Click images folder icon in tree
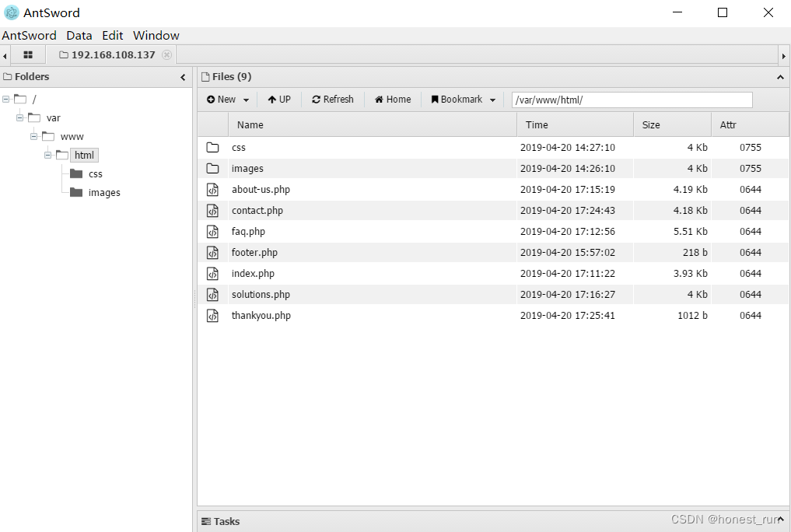The width and height of the screenshot is (791, 532). 76,192
